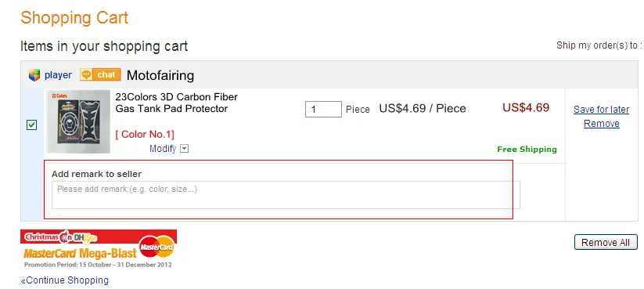Click the quantity input field

coord(323,110)
